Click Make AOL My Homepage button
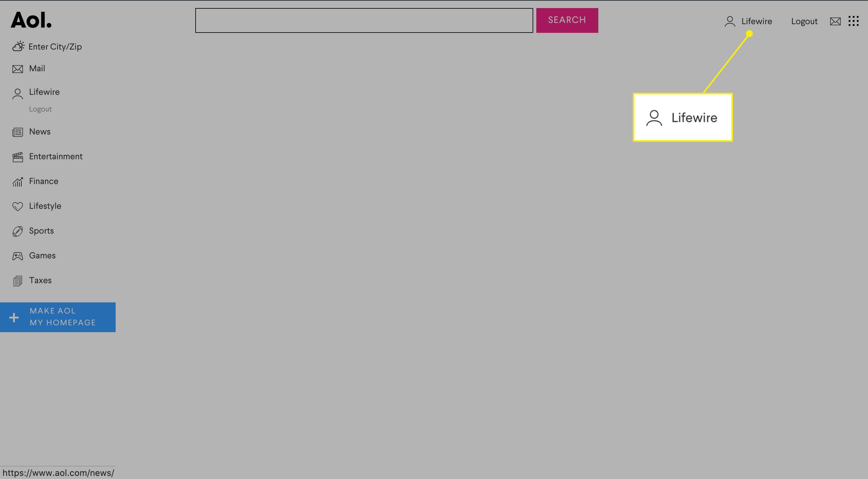The height and width of the screenshot is (479, 868). click(x=58, y=317)
